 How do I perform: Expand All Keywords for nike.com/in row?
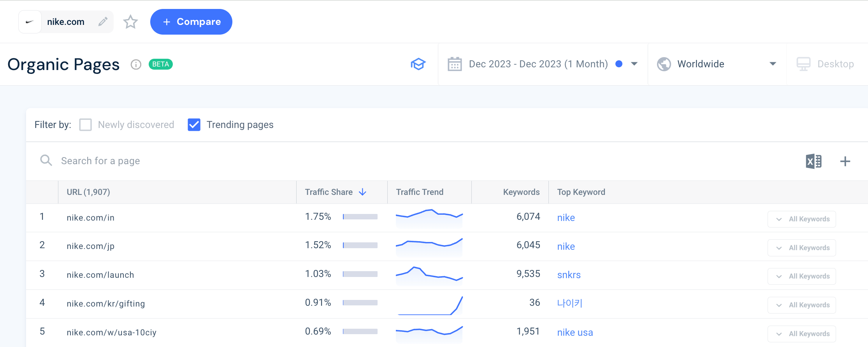(801, 219)
